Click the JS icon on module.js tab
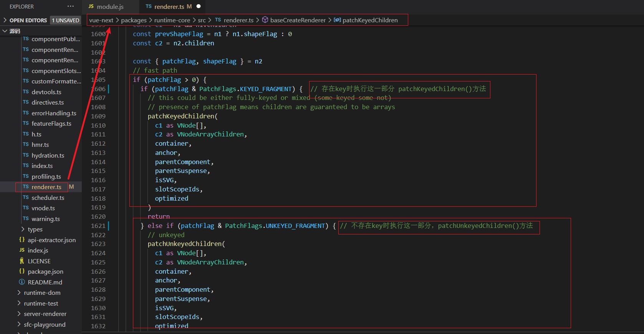This screenshot has height=334, width=644. tap(91, 7)
